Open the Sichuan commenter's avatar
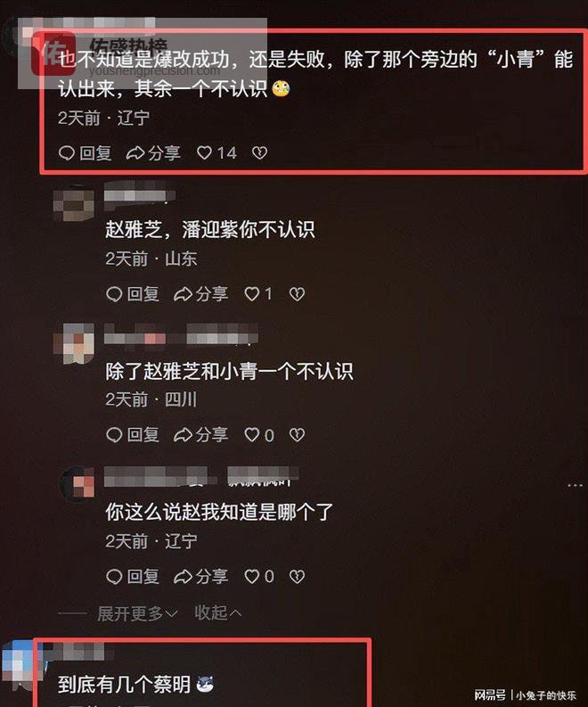The height and width of the screenshot is (707, 588). [74, 343]
